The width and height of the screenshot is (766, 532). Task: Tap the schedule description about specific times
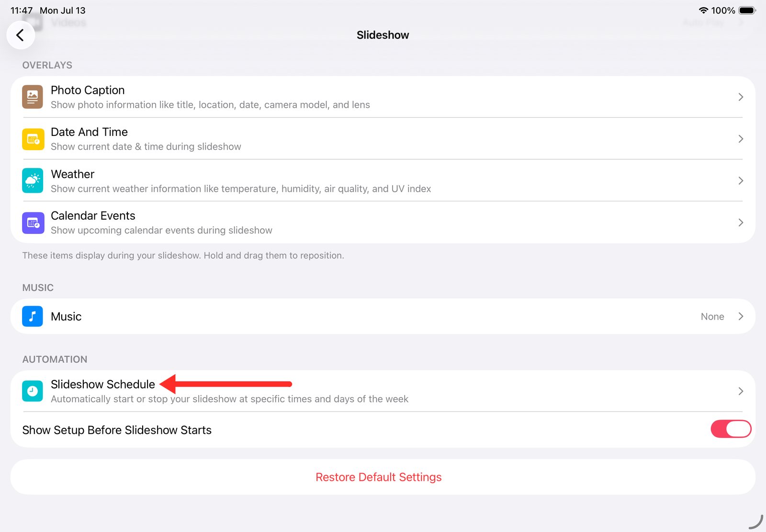229,399
